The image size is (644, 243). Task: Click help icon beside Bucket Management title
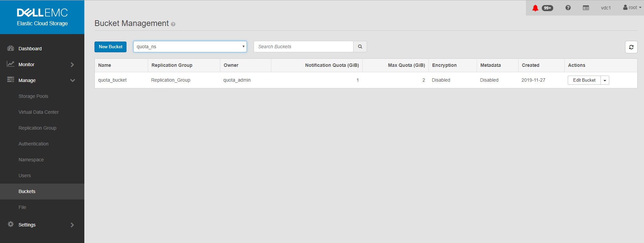tap(173, 24)
